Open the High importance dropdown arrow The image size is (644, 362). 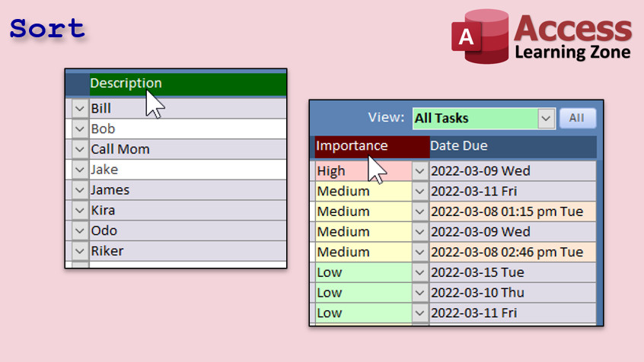pyautogui.click(x=420, y=172)
